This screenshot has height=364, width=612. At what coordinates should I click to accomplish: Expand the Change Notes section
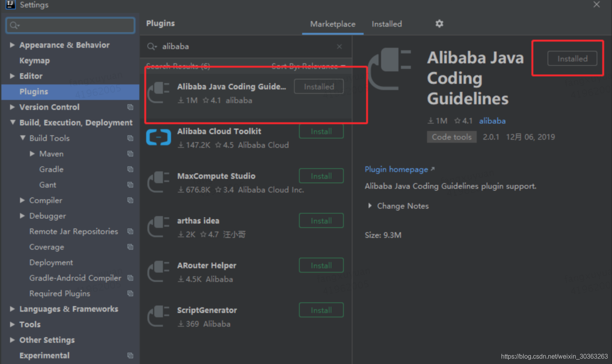pyautogui.click(x=370, y=206)
